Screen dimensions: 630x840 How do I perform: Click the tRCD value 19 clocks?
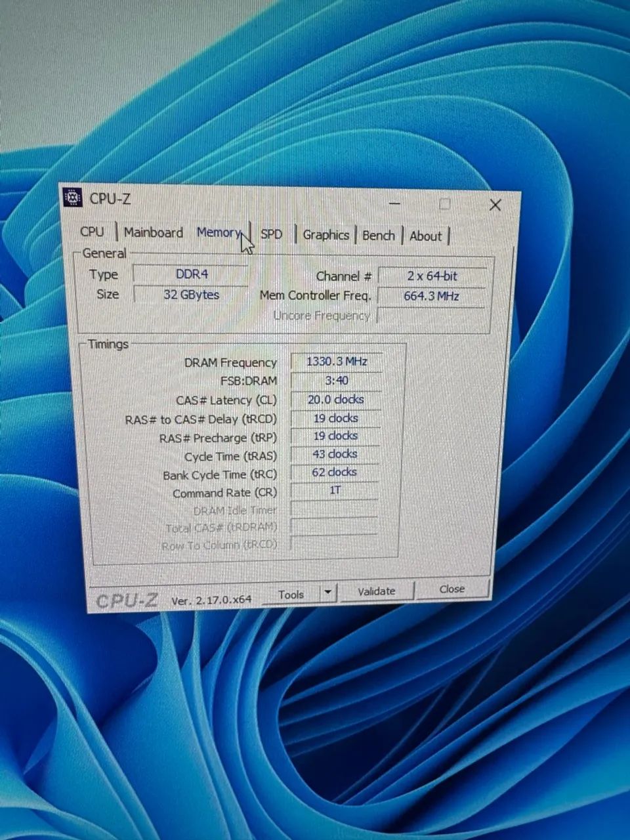click(x=336, y=418)
